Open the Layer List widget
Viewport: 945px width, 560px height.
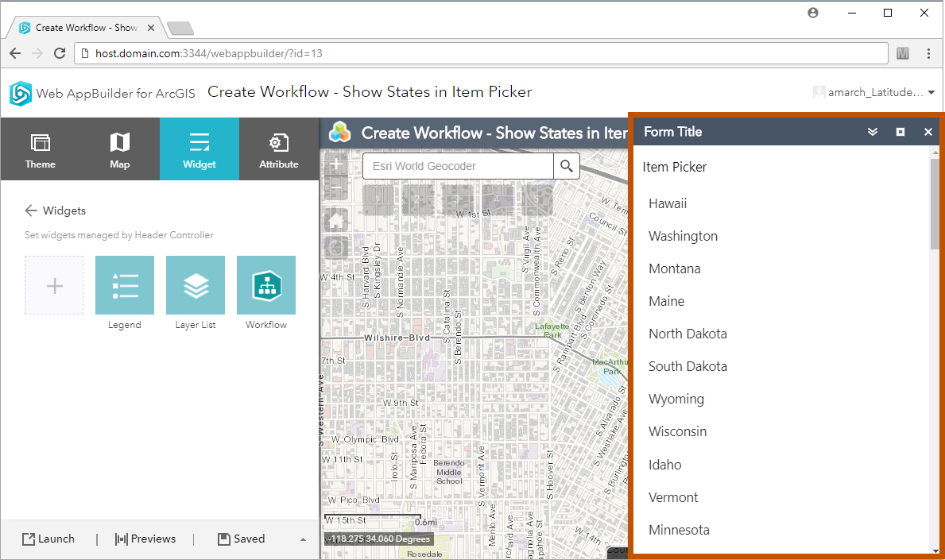pyautogui.click(x=196, y=285)
